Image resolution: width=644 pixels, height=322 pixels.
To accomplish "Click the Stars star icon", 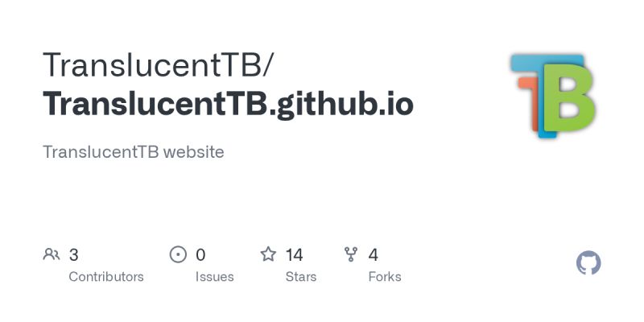I will point(268,254).
